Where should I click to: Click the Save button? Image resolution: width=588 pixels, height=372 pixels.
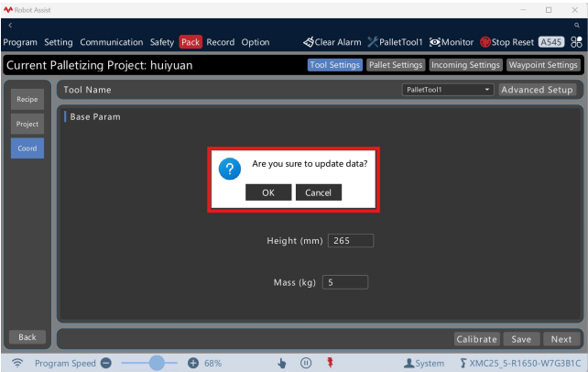pos(521,339)
